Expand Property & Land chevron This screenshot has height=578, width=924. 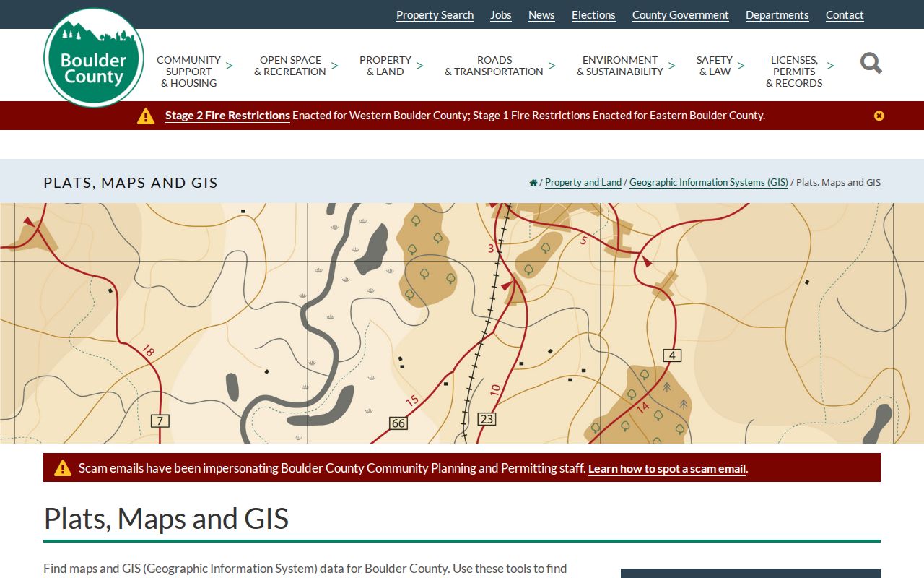pos(419,66)
